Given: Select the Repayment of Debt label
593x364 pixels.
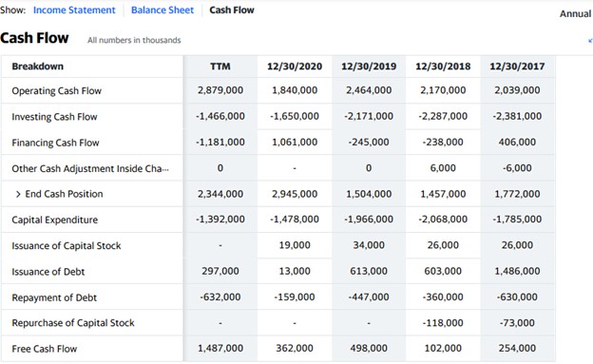Looking at the screenshot, I should tap(54, 297).
